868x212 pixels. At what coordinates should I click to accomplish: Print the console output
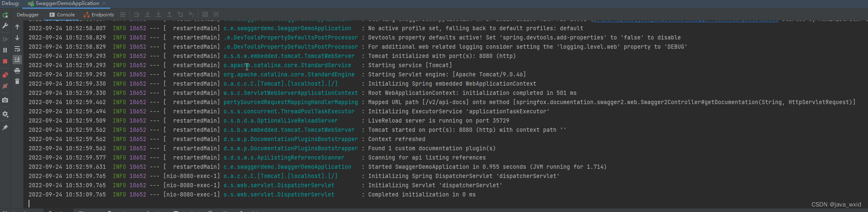(x=17, y=71)
